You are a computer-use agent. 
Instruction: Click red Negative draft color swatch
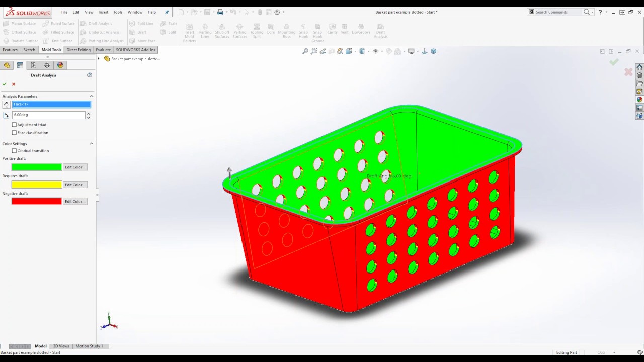[37, 202]
